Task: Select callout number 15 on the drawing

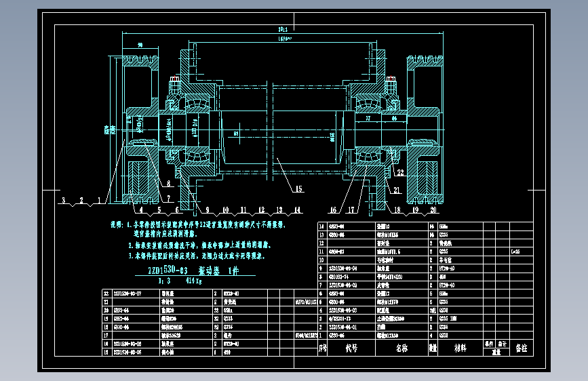Action: coord(298,188)
